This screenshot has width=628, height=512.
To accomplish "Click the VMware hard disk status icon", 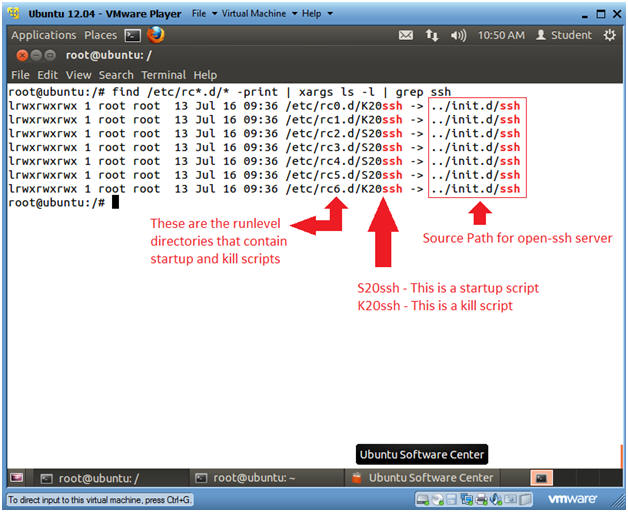I will 422,499.
